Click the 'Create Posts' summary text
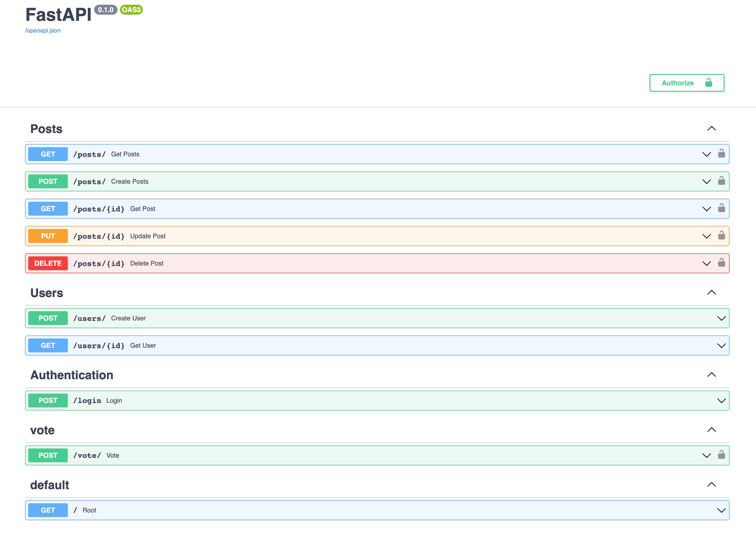 (130, 182)
